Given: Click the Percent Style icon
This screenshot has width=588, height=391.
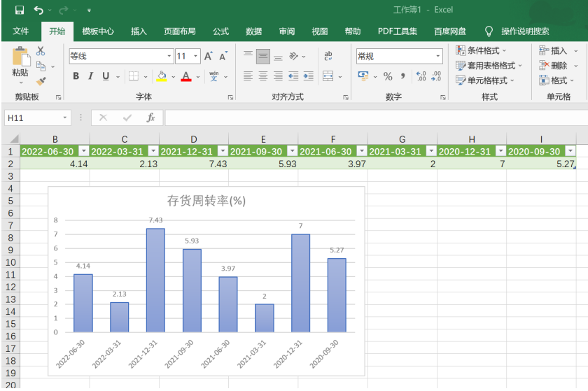Looking at the screenshot, I should 386,76.
